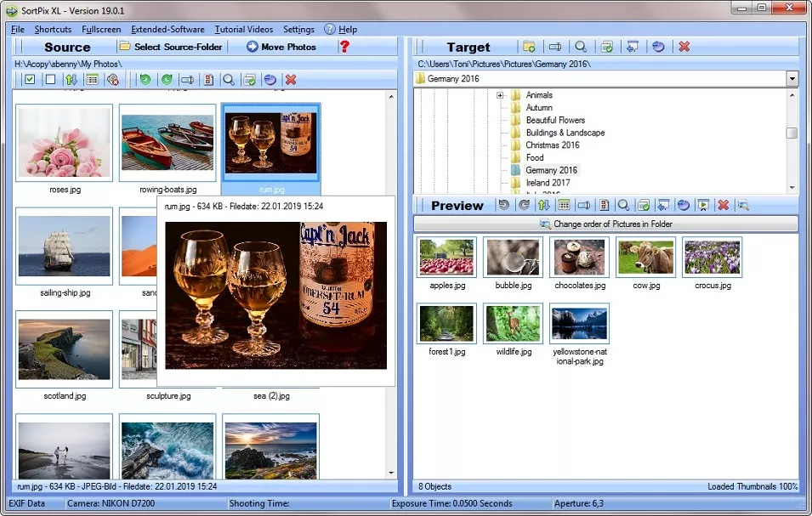Select roses.jpg thumbnail in Source

tap(65, 143)
